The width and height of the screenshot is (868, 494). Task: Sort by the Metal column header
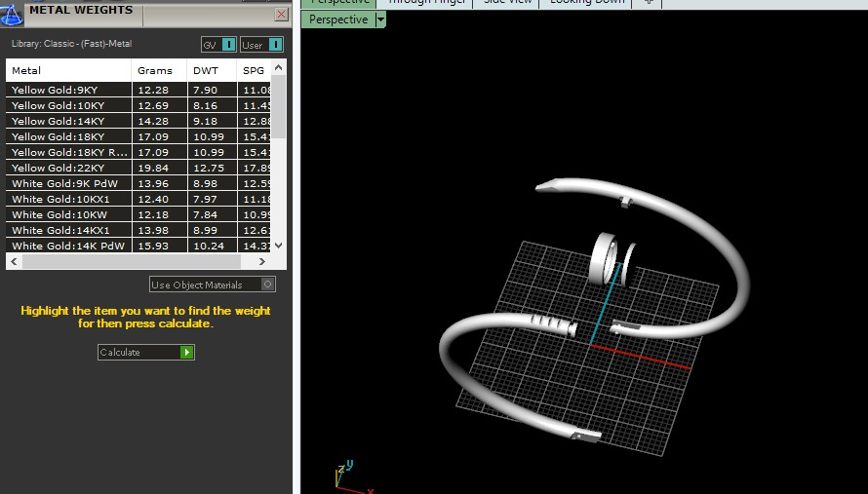click(68, 70)
